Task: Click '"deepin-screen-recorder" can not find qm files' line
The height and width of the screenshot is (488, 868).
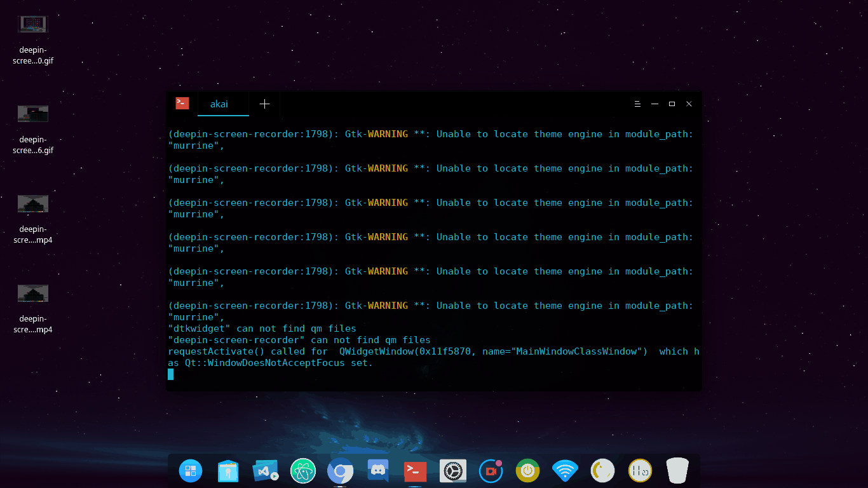Action: pos(299,340)
